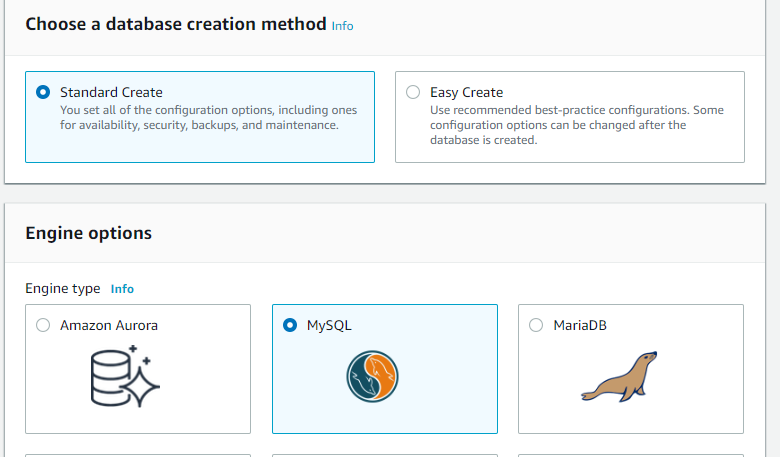
Task: Click the MariaDB seal logo
Action: (619, 376)
